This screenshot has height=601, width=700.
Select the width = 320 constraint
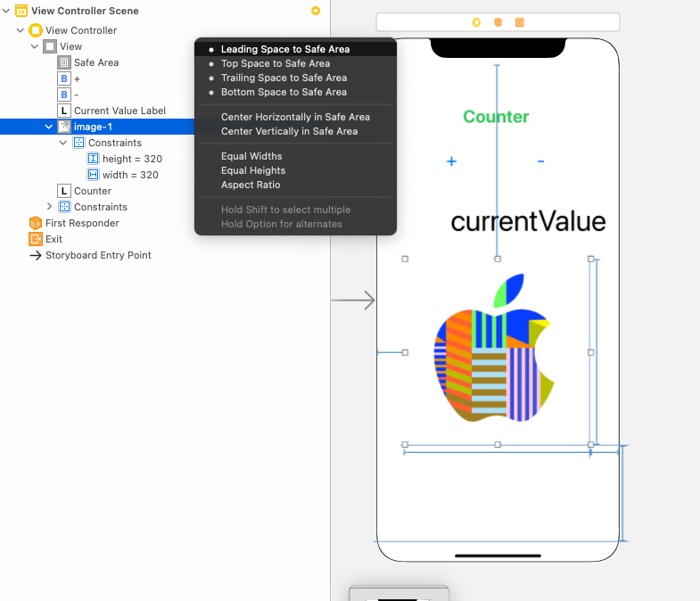[x=130, y=175]
